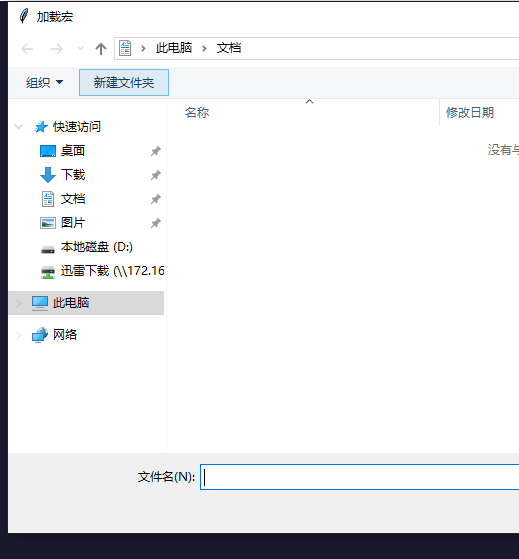The height and width of the screenshot is (559, 519).
Task: Click the pin icon next to 文档
Action: pos(155,199)
